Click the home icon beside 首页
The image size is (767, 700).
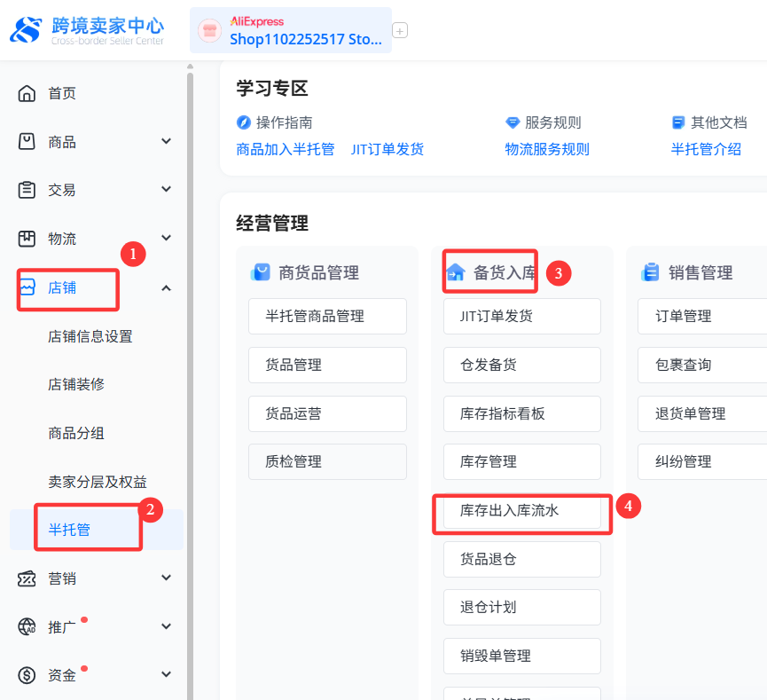click(27, 93)
